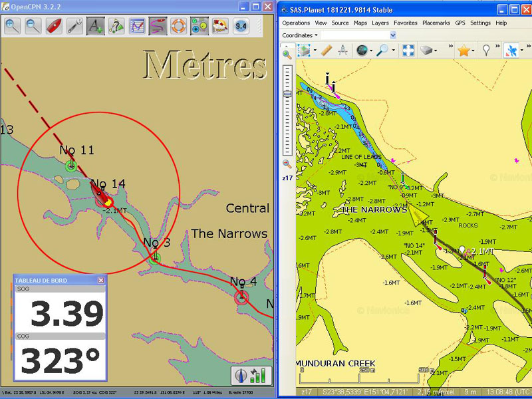
Task: Expand the magnifier search dropdown arrow
Action: pos(393,51)
